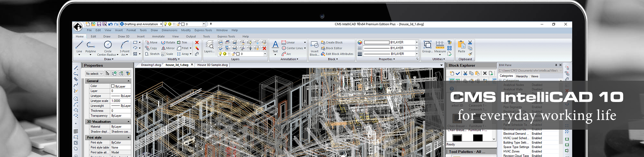
Task: Switch to House 3D Sample.dwg tab
Action: [x=213, y=65]
